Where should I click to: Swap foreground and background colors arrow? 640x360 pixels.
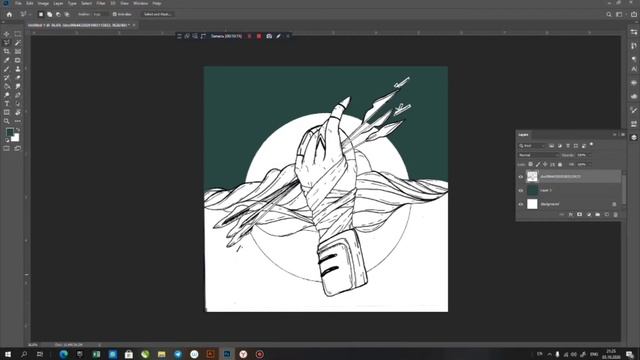click(x=18, y=130)
